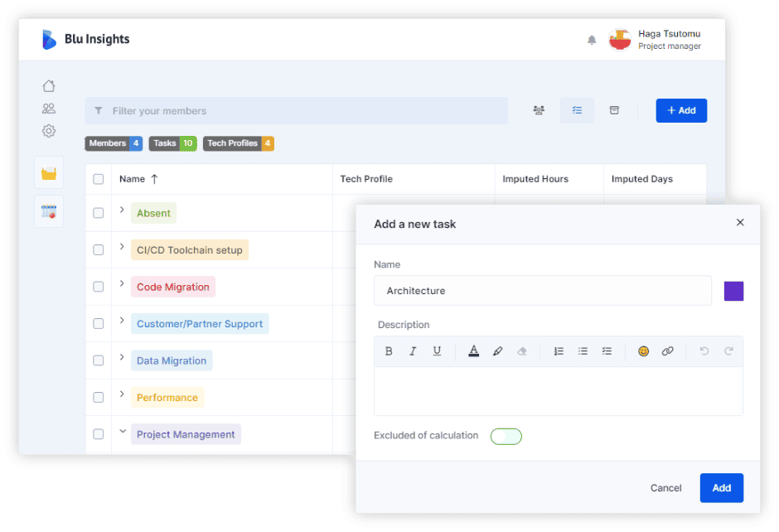Image resolution: width=779 pixels, height=532 pixels.
Task: Close the Add a new task dialog
Action: click(x=740, y=223)
